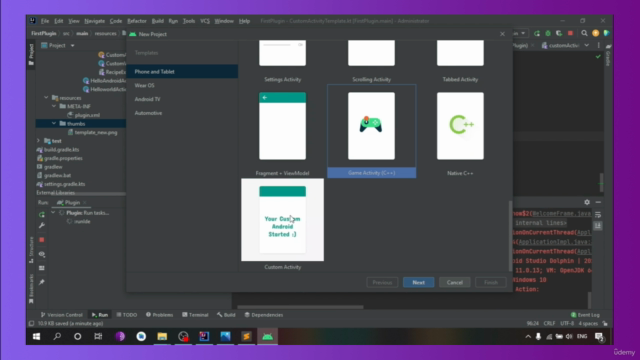This screenshot has width=640, height=360.
Task: Click the Windows Start button
Action: click(x=36, y=336)
